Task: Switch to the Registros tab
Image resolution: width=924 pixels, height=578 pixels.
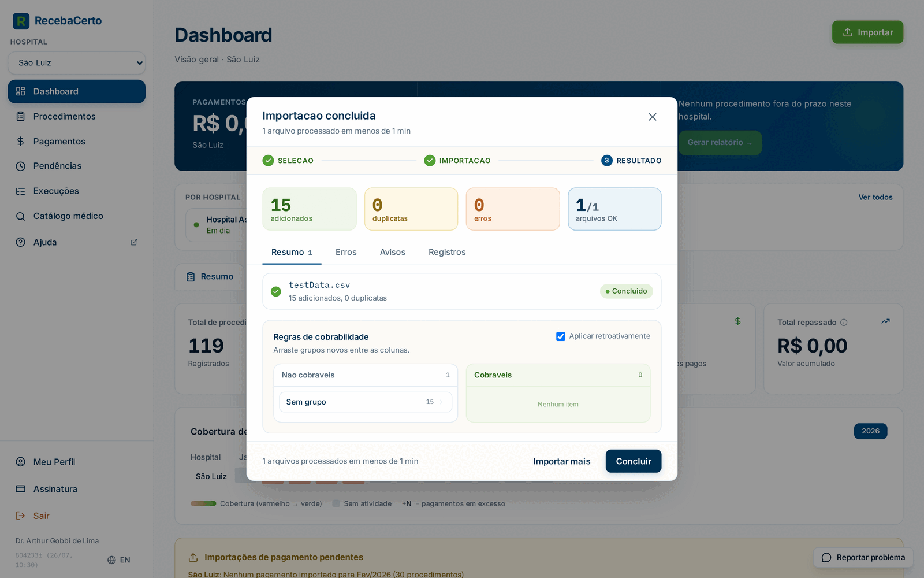Action: [x=447, y=253]
